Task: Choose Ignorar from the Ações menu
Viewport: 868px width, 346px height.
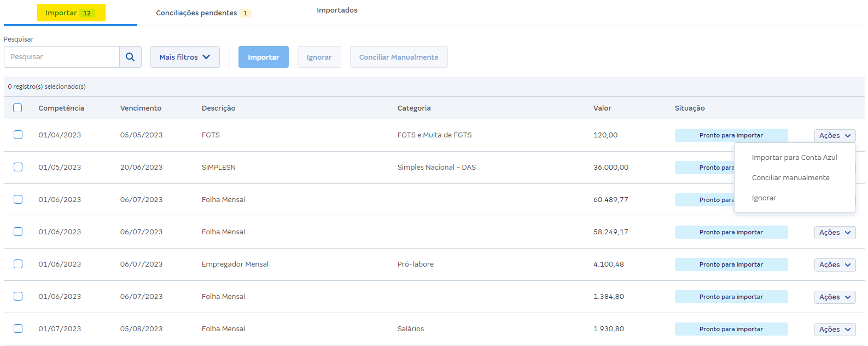Action: (x=764, y=198)
